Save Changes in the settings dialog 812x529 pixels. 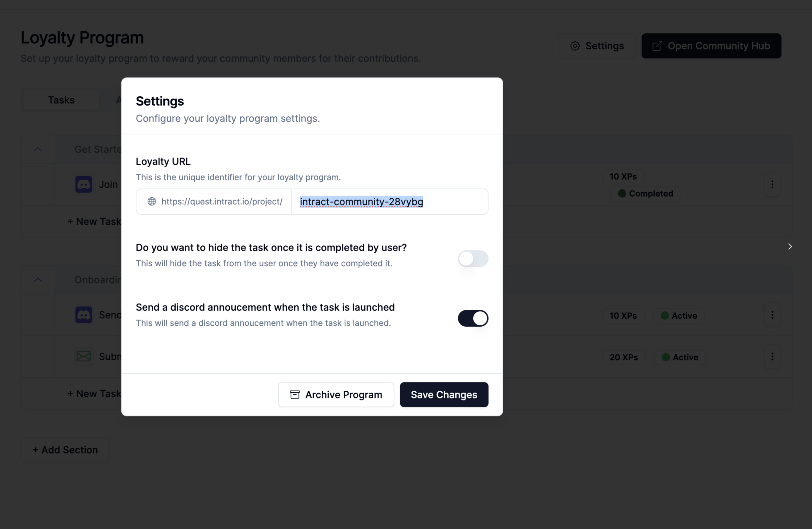pyautogui.click(x=444, y=395)
